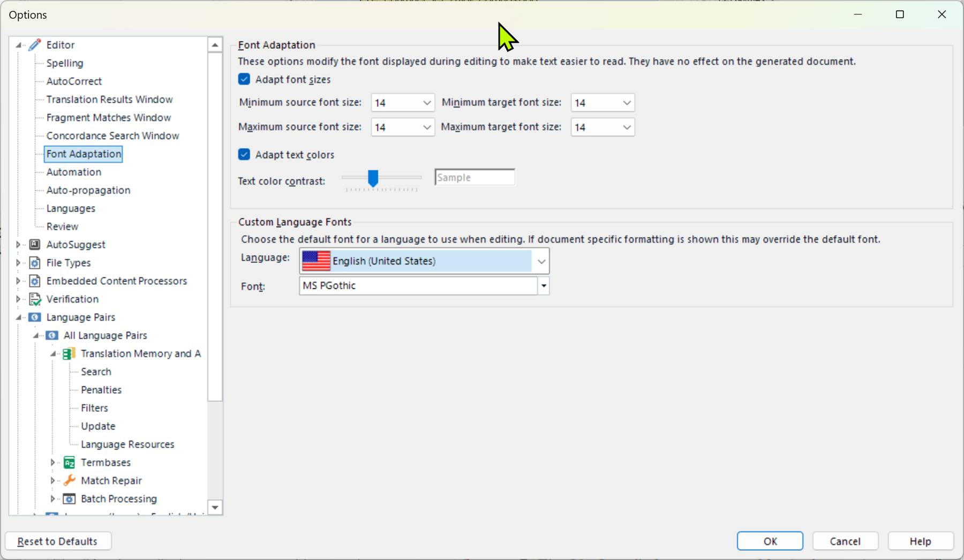Expand the File Types tree node

coord(19,263)
